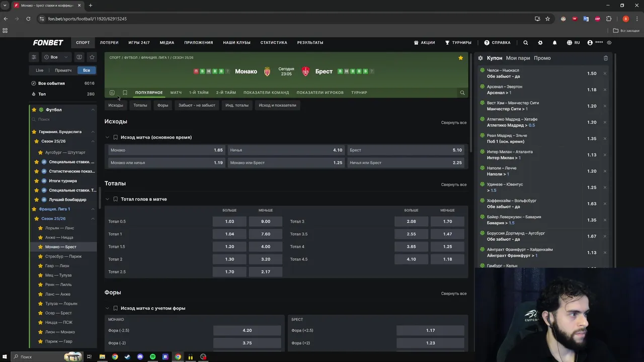This screenshot has width=644, height=362.
Task: Open notifications bell icon
Action: (554, 43)
